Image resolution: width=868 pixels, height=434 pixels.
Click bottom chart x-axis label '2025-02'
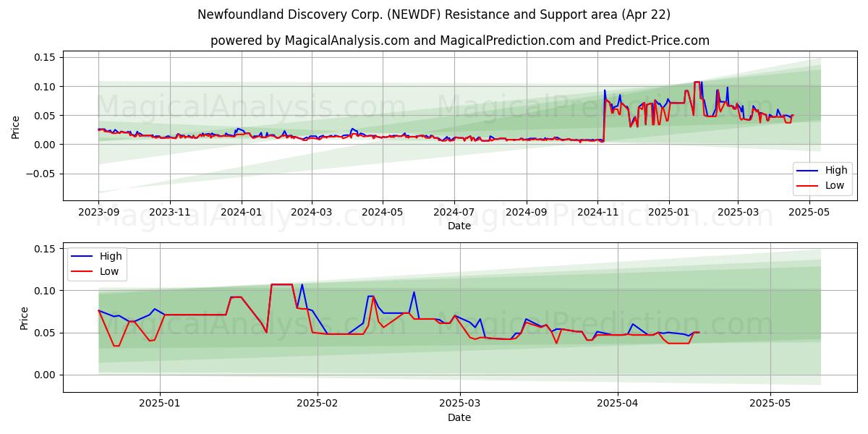(x=318, y=405)
